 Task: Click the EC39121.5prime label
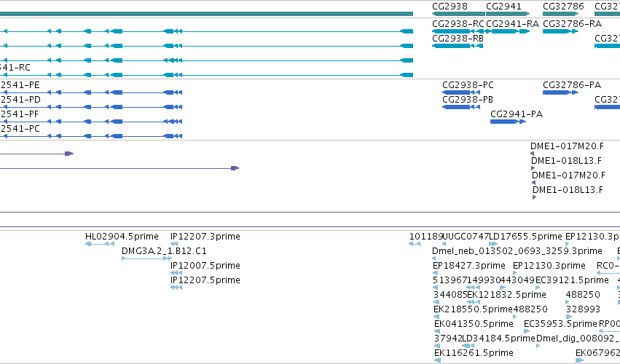click(572, 280)
